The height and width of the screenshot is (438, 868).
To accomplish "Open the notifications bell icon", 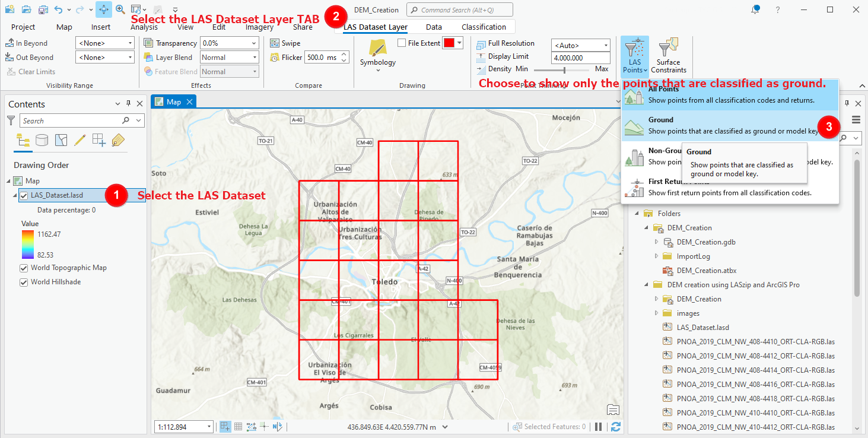I will pyautogui.click(x=755, y=9).
